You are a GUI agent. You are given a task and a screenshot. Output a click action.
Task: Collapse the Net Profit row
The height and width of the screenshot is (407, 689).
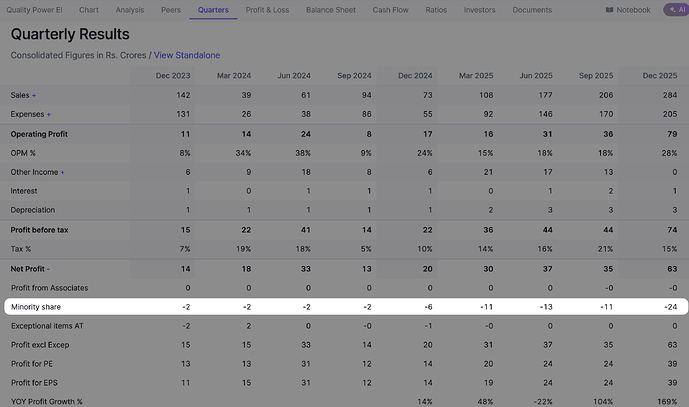[x=48, y=268]
